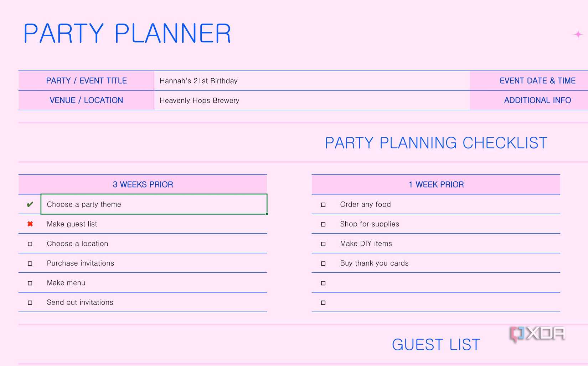This screenshot has height=366, width=588.
Task: Check off Send out invitations
Action: pos(30,303)
